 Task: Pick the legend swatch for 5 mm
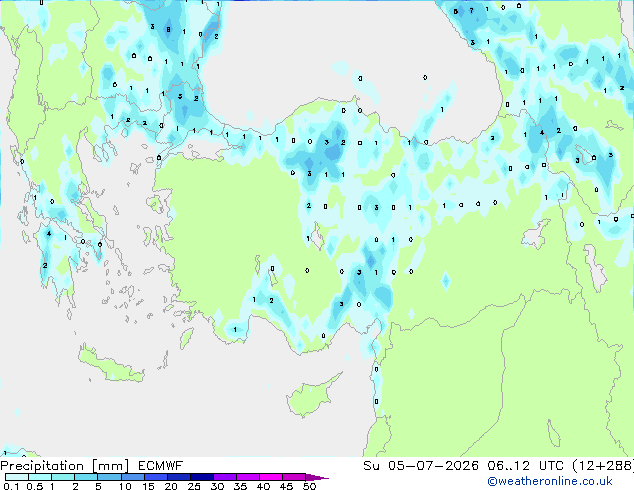(x=109, y=477)
